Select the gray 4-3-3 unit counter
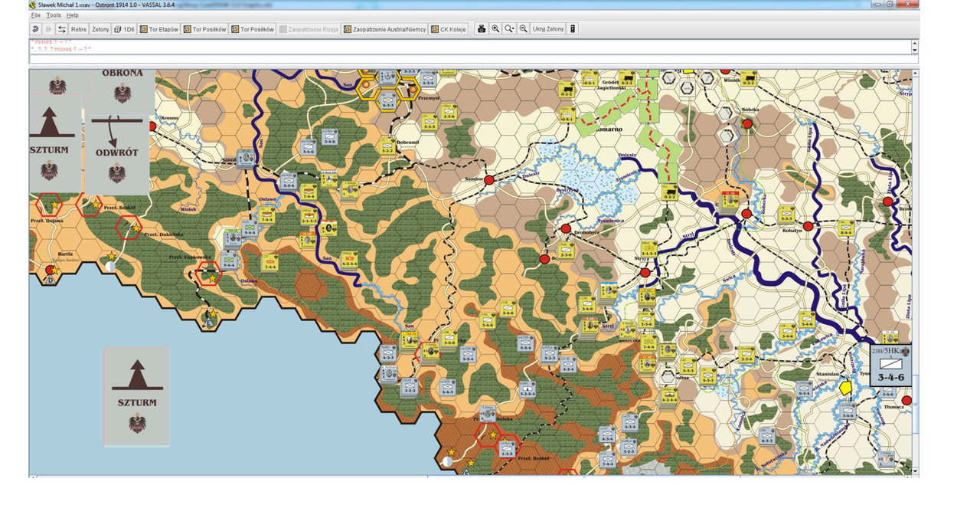 pyautogui.click(x=387, y=353)
